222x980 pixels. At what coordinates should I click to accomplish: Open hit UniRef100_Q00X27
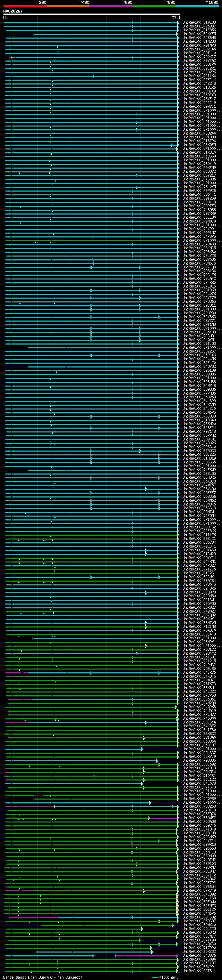click(199, 57)
